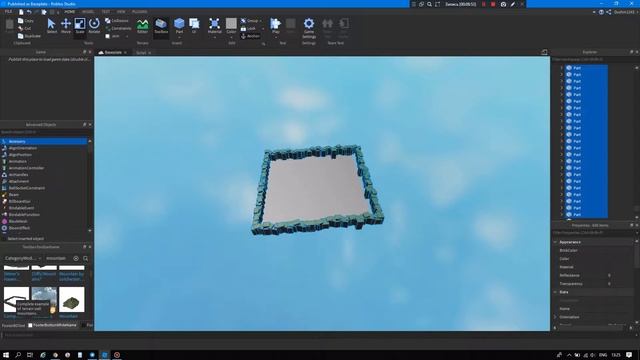Viewport: 640px width, 360px height.
Task: Activate the Scale tool
Action: (80, 26)
